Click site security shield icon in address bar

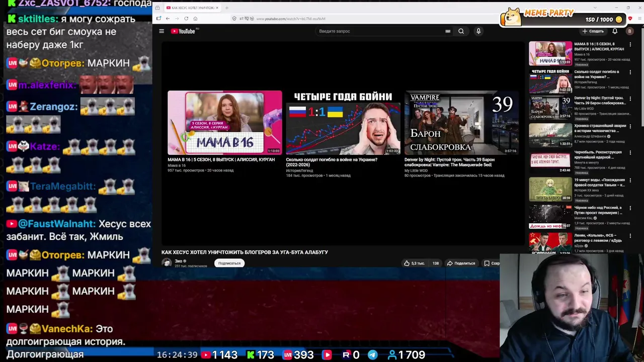point(234,19)
